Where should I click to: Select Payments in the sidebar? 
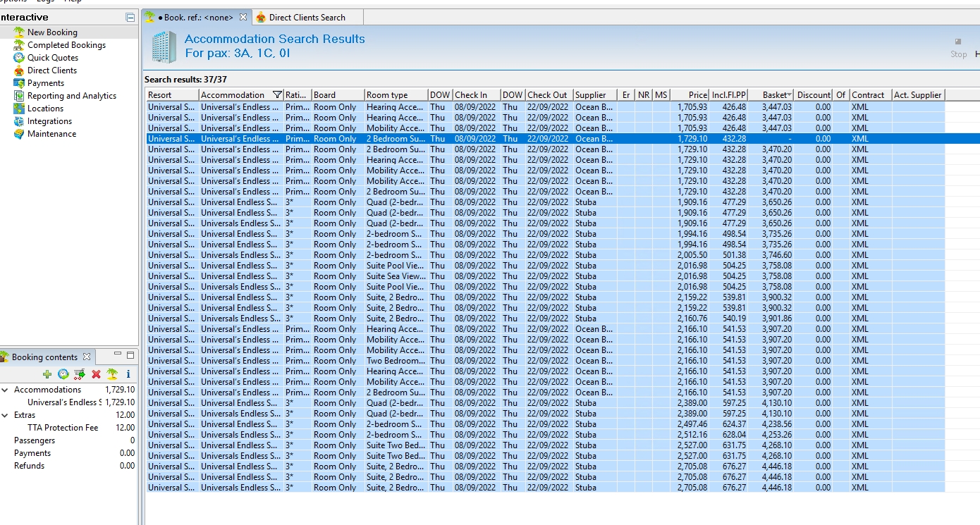[46, 83]
